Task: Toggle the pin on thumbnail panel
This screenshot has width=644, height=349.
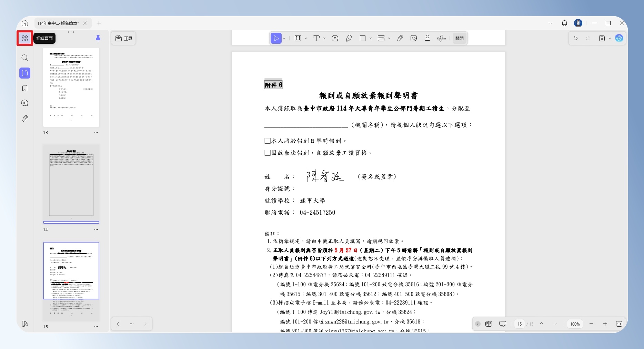Action: click(x=98, y=38)
